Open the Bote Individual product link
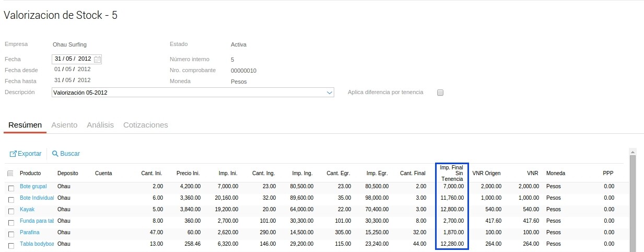 click(x=37, y=198)
